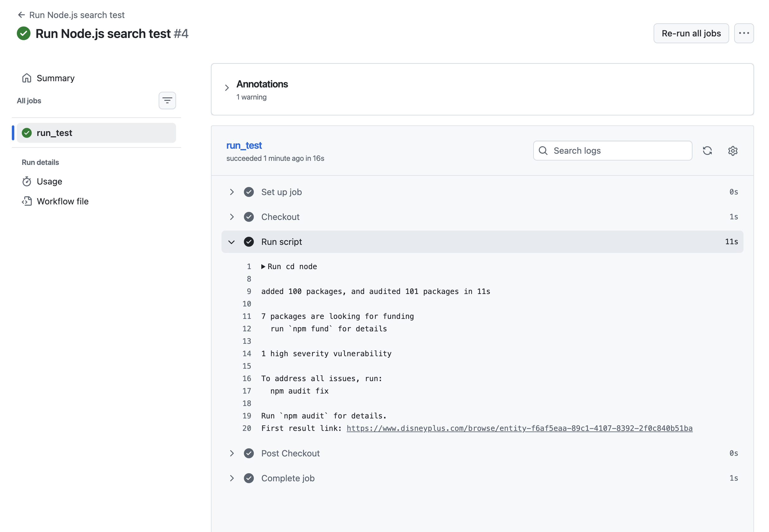The height and width of the screenshot is (532, 769).
Task: Click the Re-run all jobs button
Action: pos(691,33)
